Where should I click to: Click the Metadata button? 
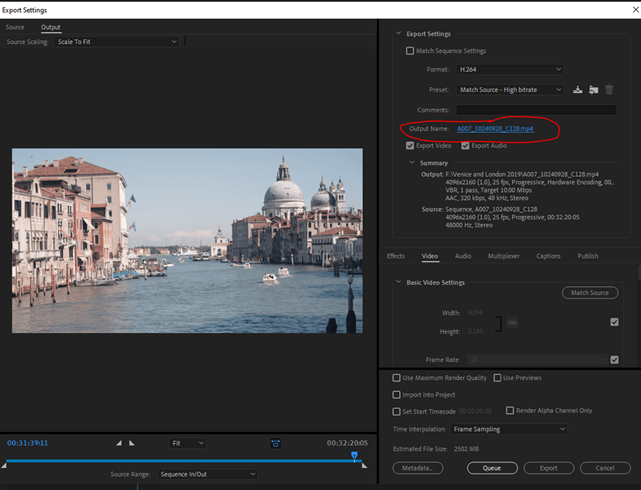[x=418, y=468]
